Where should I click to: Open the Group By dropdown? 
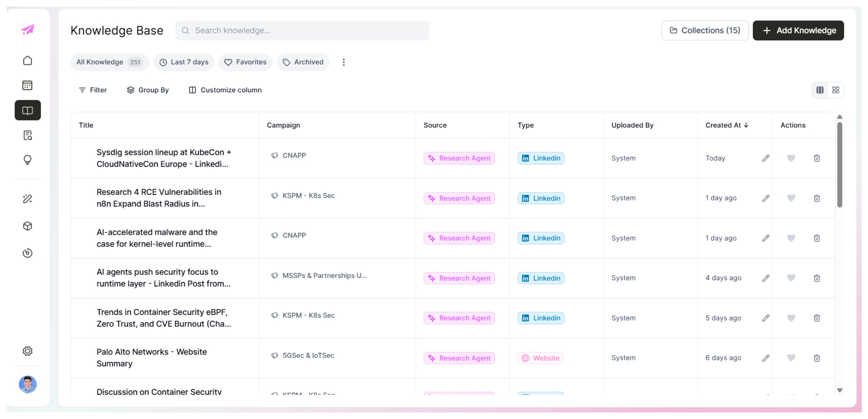(148, 90)
